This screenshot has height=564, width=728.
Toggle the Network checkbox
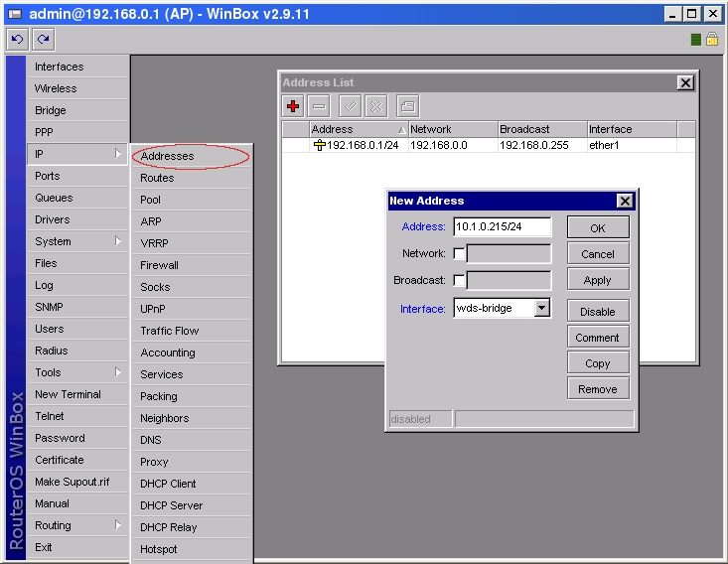click(x=459, y=253)
